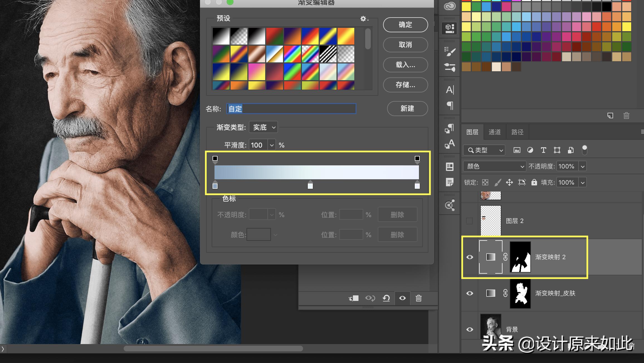
Task: Open the blend mode 颜色 dropdown
Action: tap(494, 166)
